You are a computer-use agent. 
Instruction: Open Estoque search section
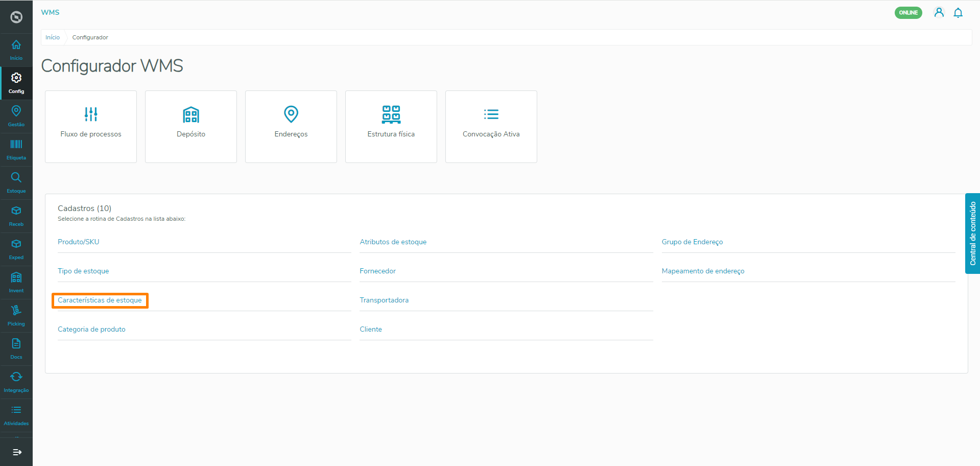tap(16, 183)
